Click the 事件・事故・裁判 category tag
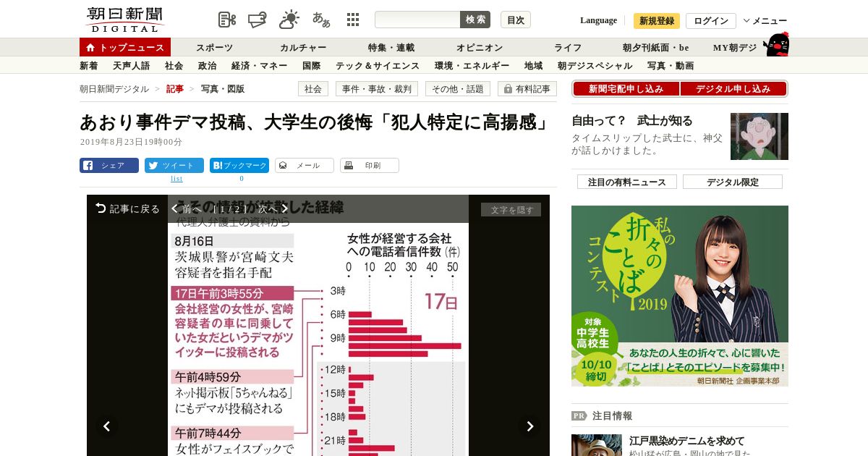 (x=377, y=89)
